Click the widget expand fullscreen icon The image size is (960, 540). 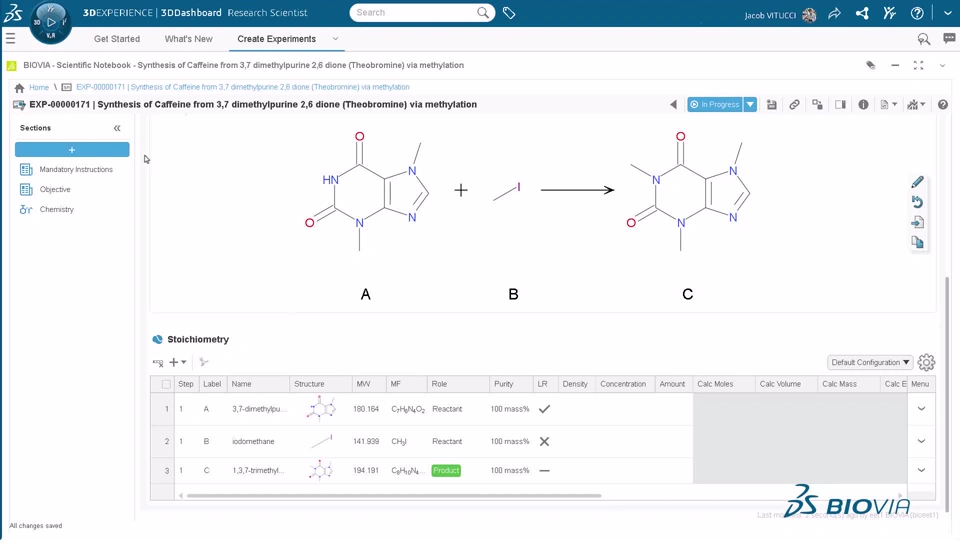918,66
